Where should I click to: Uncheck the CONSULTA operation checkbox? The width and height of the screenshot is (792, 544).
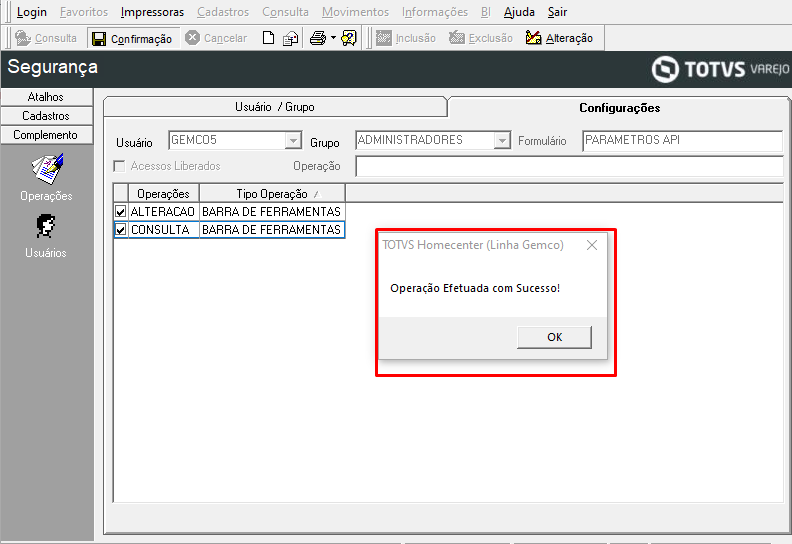click(121, 230)
